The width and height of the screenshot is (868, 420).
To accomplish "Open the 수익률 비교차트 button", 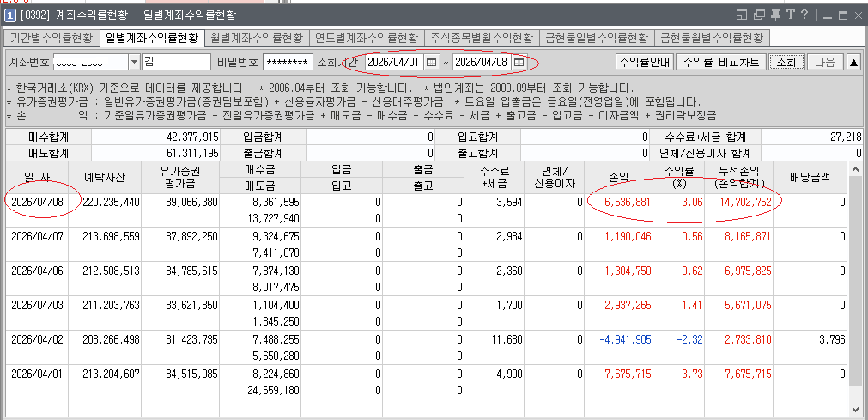I will point(719,62).
